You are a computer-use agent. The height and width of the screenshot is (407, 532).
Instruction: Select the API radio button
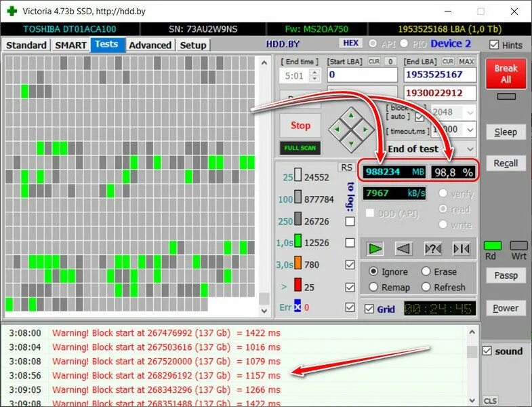[x=373, y=43]
